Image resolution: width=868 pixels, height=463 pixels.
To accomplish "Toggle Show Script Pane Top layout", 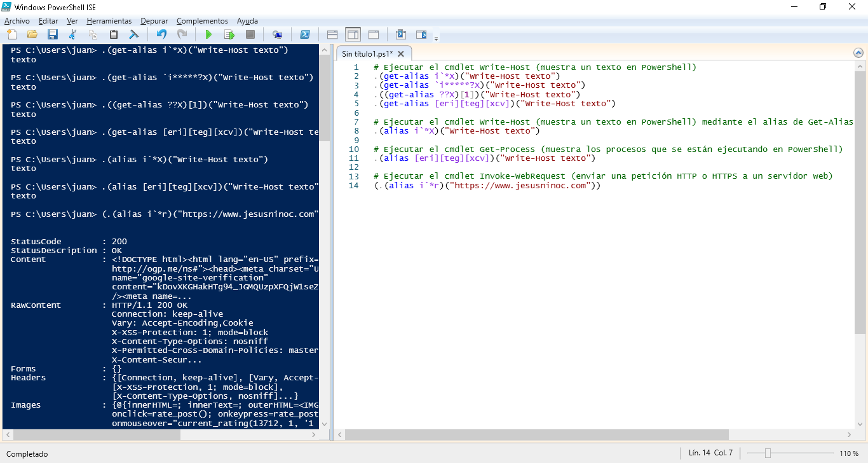I will (x=331, y=34).
